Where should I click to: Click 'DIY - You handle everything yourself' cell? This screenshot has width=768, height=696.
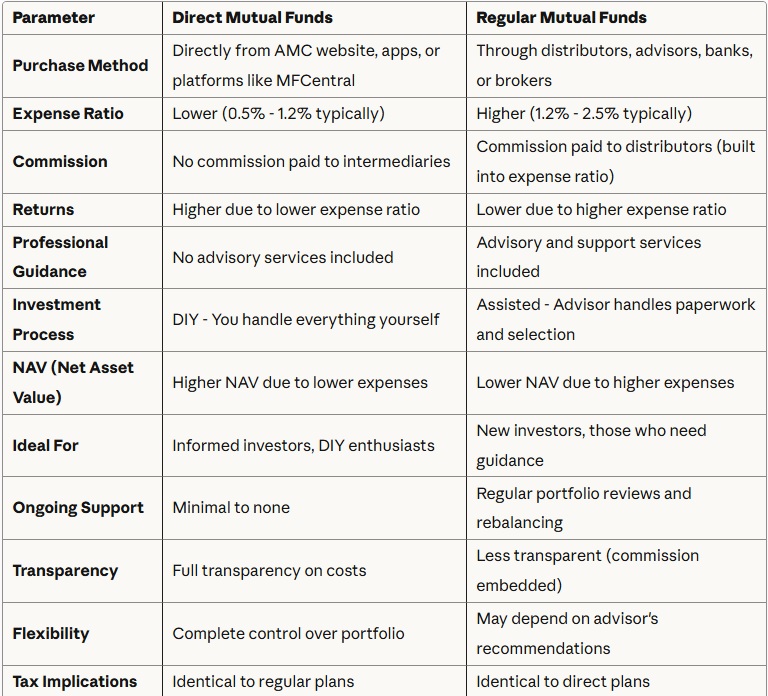[306, 319]
